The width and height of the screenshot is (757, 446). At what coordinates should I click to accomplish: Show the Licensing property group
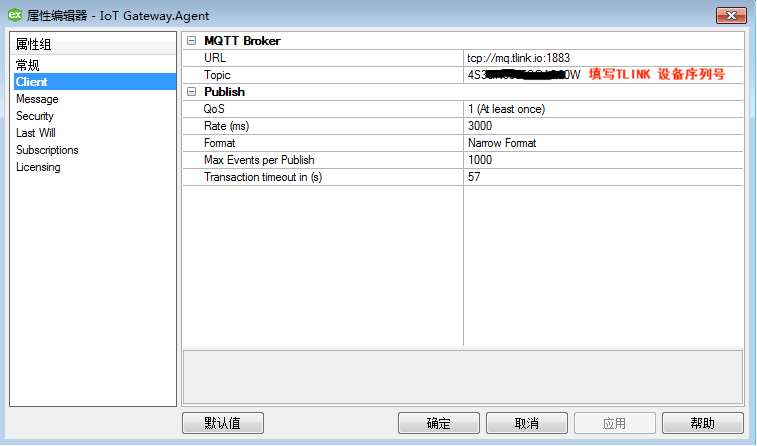(38, 167)
